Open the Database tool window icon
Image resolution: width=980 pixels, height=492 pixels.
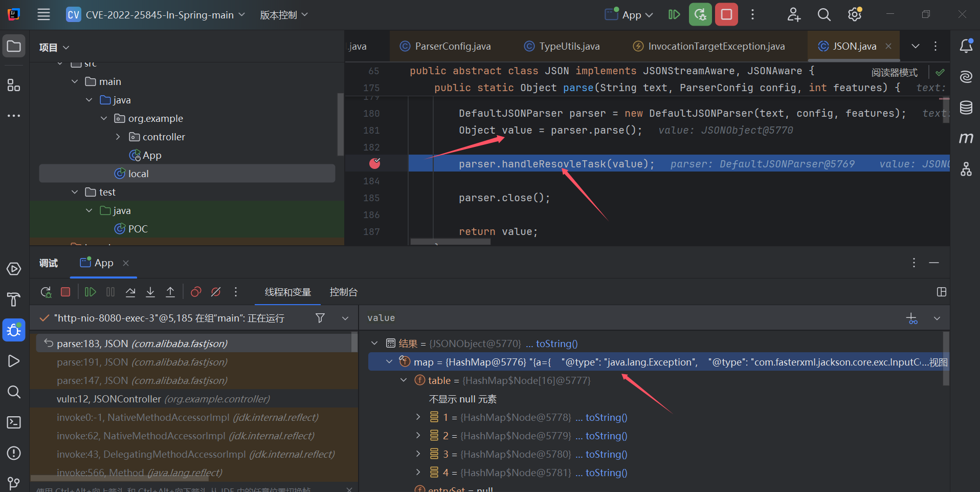tap(966, 108)
